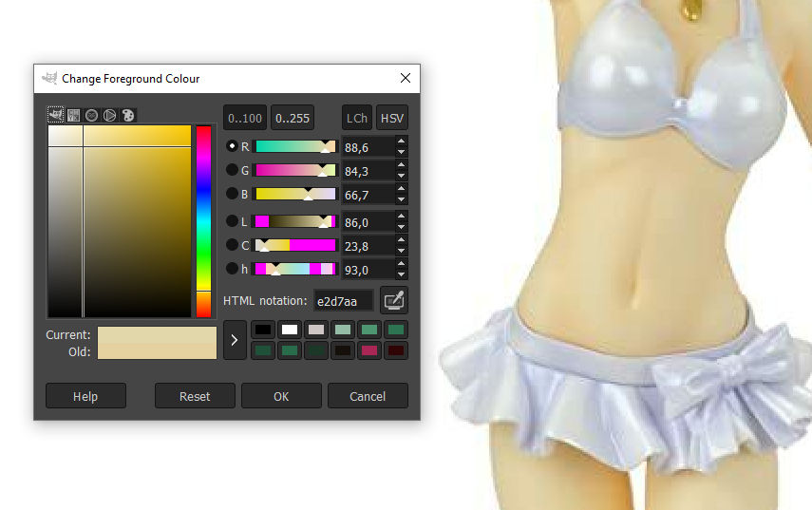Choose the L lightness radio button
Viewport: 812px width, 510px height.
(x=233, y=221)
